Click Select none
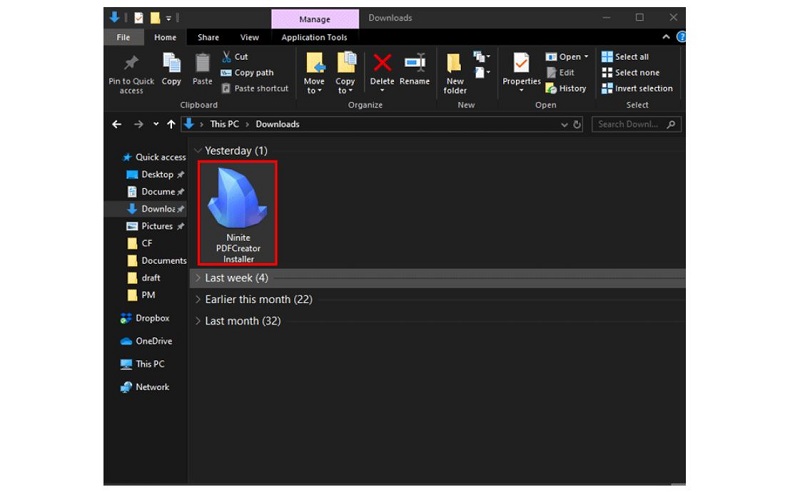The height and width of the screenshot is (492, 800). [x=631, y=72]
